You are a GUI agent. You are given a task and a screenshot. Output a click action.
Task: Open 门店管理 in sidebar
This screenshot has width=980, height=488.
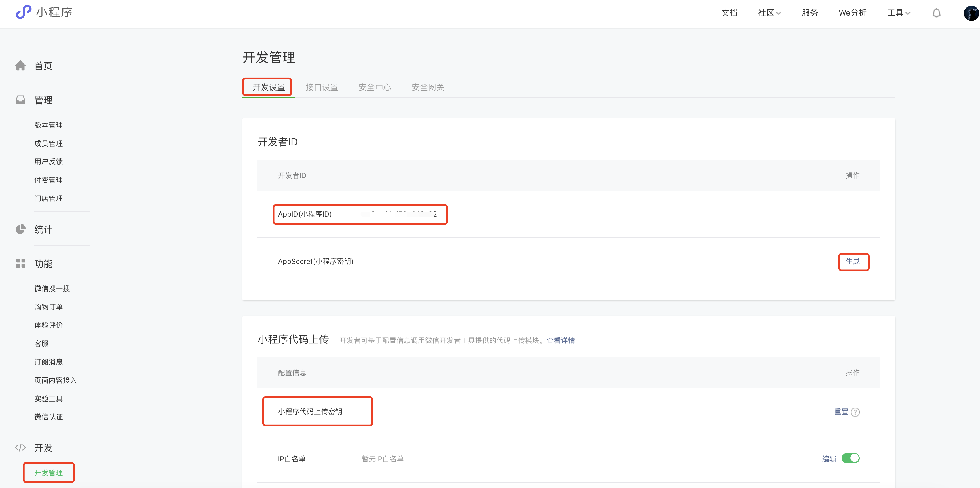(x=48, y=198)
